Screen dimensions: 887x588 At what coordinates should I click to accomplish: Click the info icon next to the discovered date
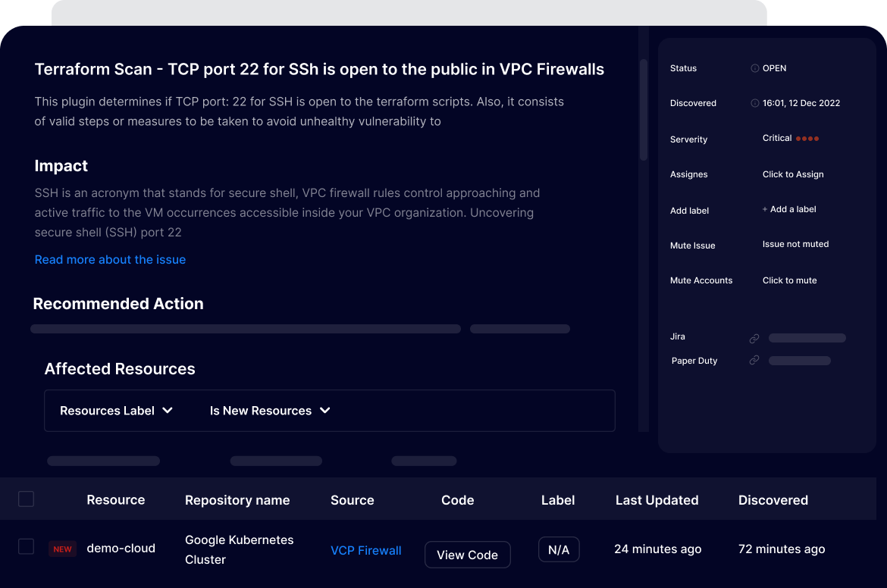click(754, 103)
